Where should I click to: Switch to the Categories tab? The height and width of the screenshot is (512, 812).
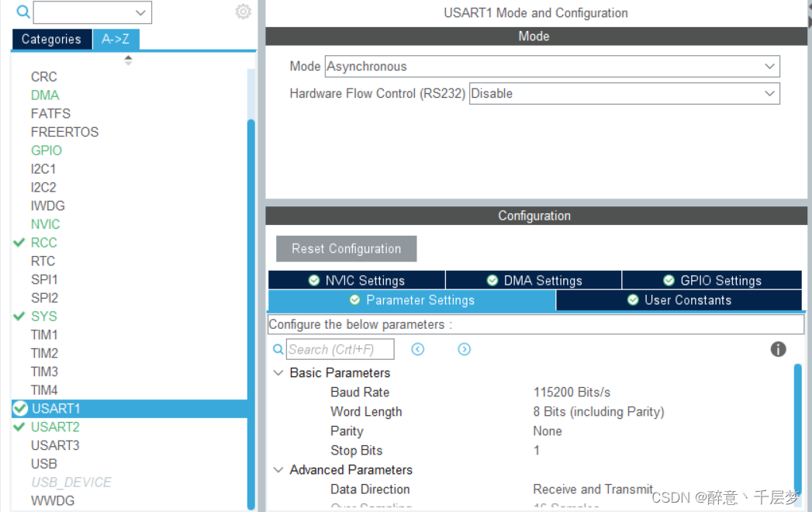tap(51, 40)
